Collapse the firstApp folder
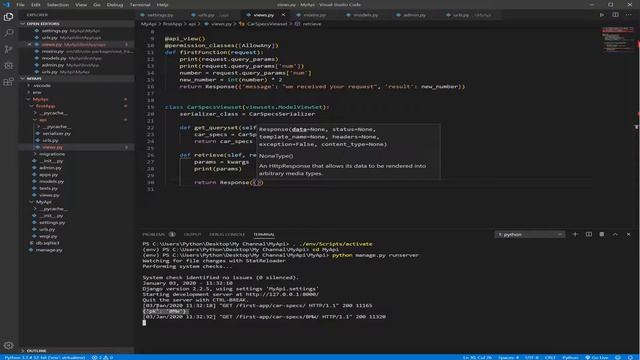Viewport: 640px width, 360px height. coord(45,106)
